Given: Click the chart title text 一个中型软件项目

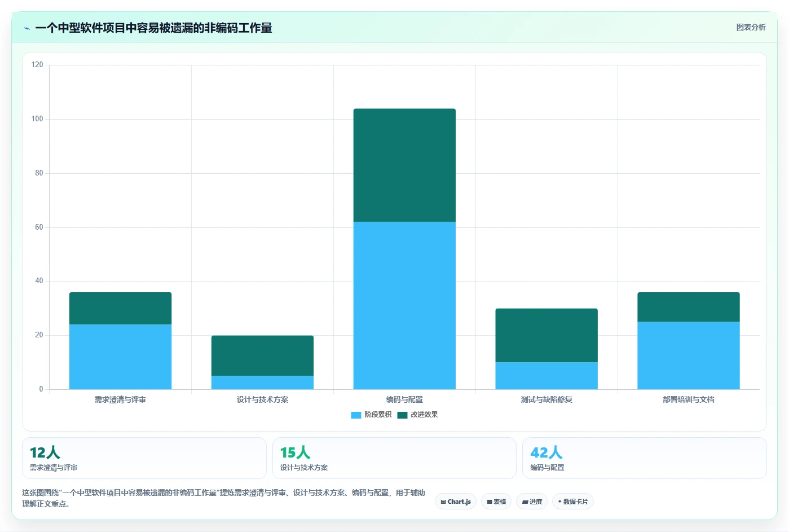Looking at the screenshot, I should click(x=80, y=28).
